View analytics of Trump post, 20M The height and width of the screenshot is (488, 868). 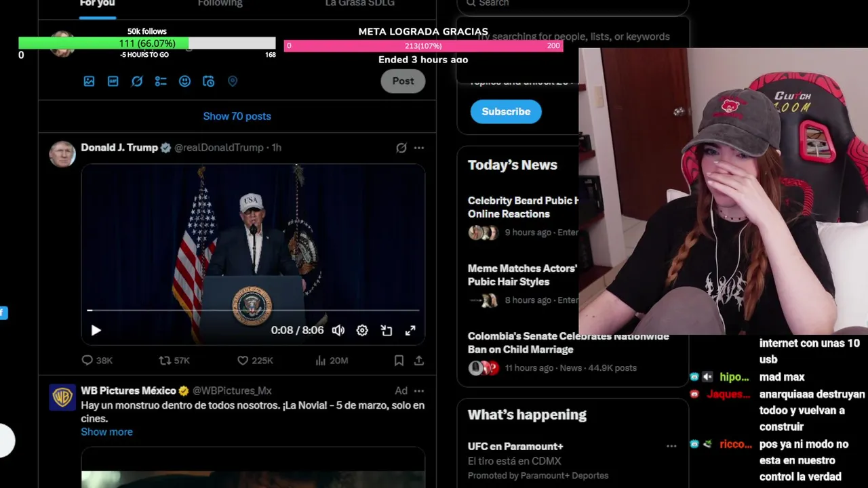pyautogui.click(x=332, y=361)
